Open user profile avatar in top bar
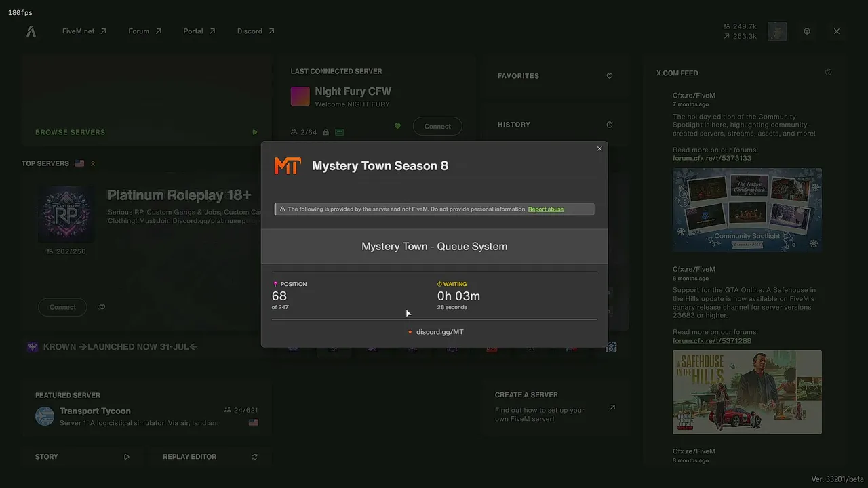Screen dimensions: 868x488 tap(777, 31)
